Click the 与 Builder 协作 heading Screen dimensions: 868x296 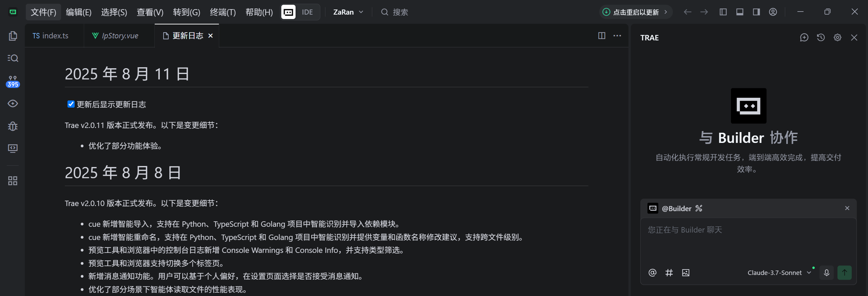point(748,138)
